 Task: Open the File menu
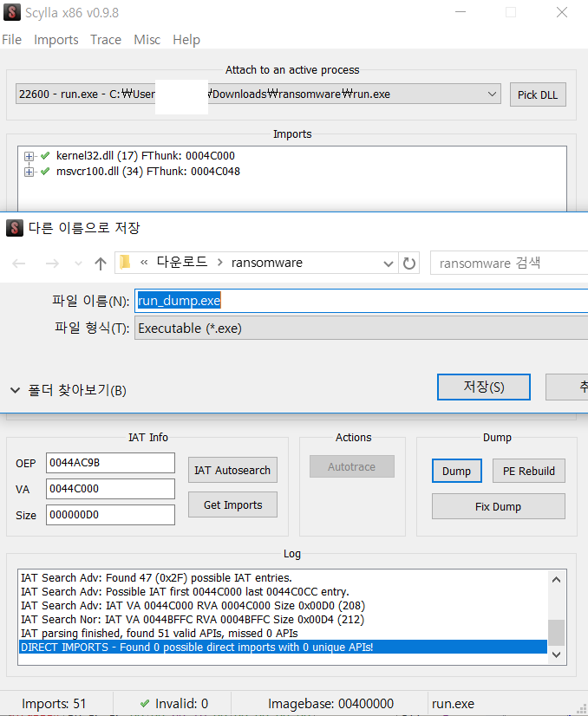pos(12,40)
